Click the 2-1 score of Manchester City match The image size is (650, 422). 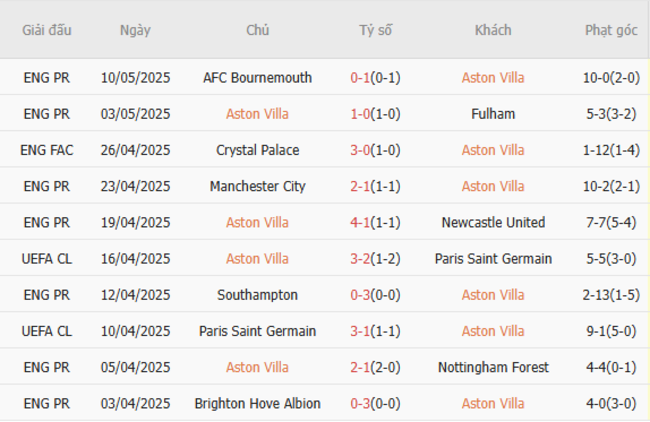360,186
